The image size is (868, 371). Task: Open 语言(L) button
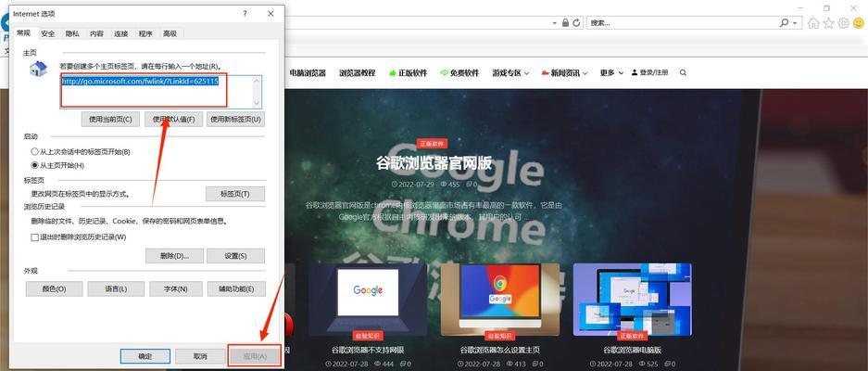click(116, 289)
